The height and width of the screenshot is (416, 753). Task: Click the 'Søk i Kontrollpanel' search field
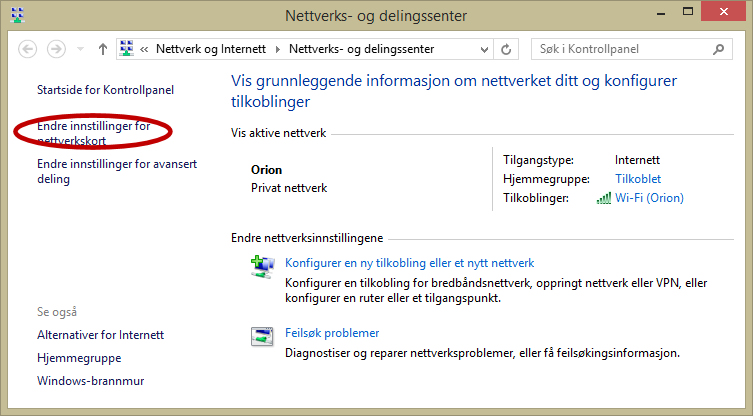[622, 48]
